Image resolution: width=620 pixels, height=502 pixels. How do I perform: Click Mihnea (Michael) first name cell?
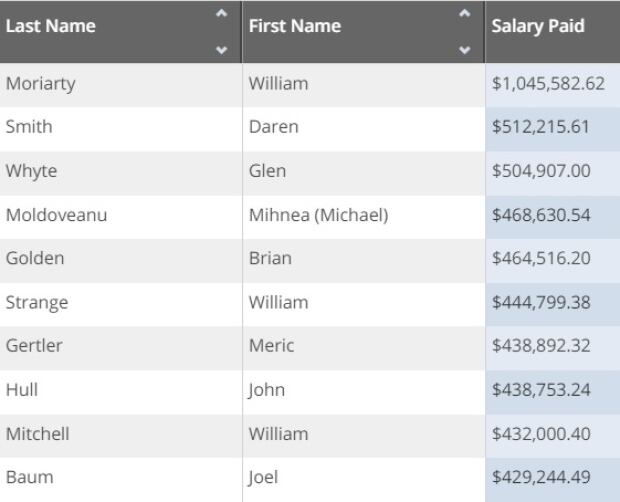(363, 217)
